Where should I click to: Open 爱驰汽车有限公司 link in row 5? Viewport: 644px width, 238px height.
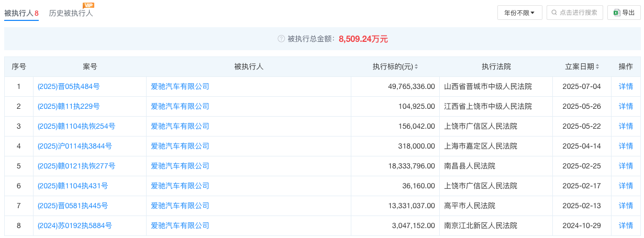(180, 166)
